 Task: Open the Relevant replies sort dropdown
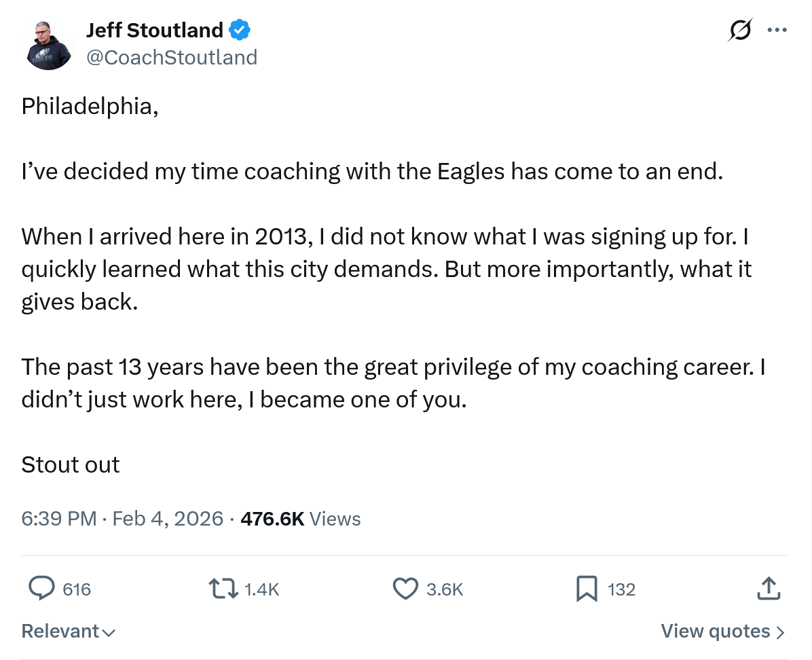point(67,631)
